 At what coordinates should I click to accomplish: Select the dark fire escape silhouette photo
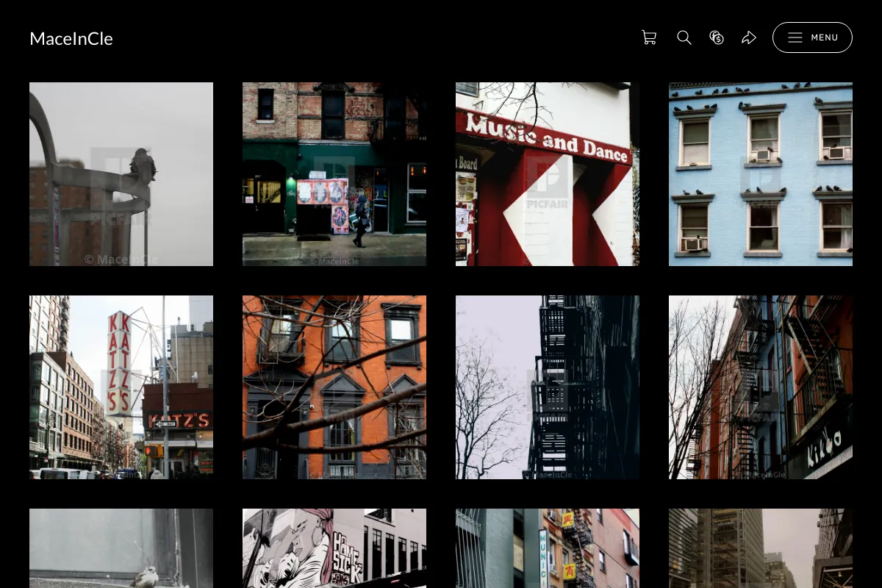(x=548, y=387)
